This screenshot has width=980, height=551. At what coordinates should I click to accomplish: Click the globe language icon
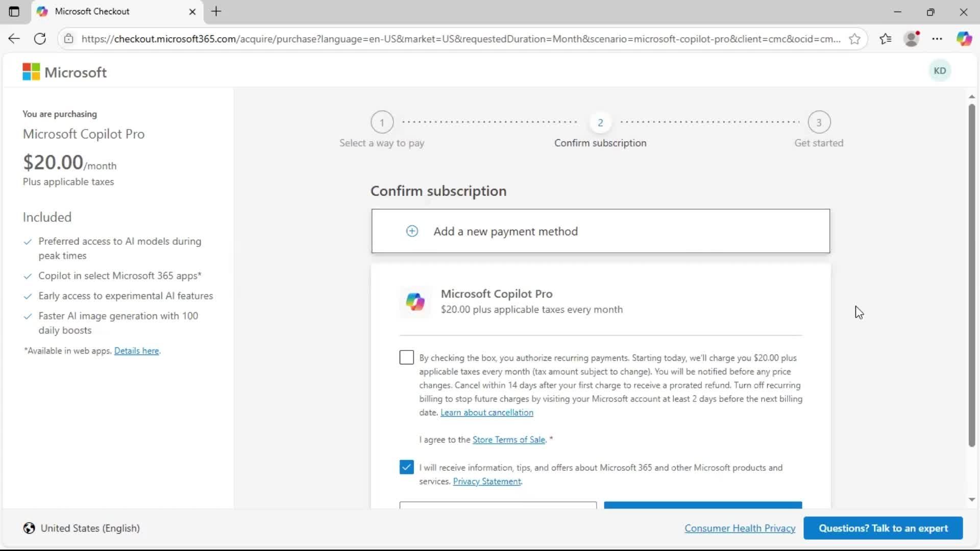click(x=29, y=528)
